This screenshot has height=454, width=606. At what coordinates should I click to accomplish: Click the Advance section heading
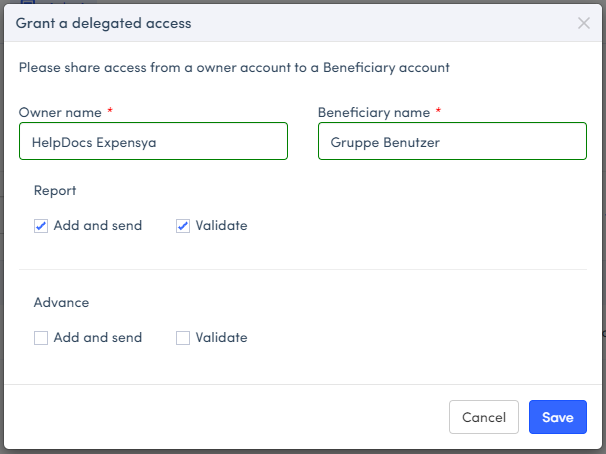[61, 302]
